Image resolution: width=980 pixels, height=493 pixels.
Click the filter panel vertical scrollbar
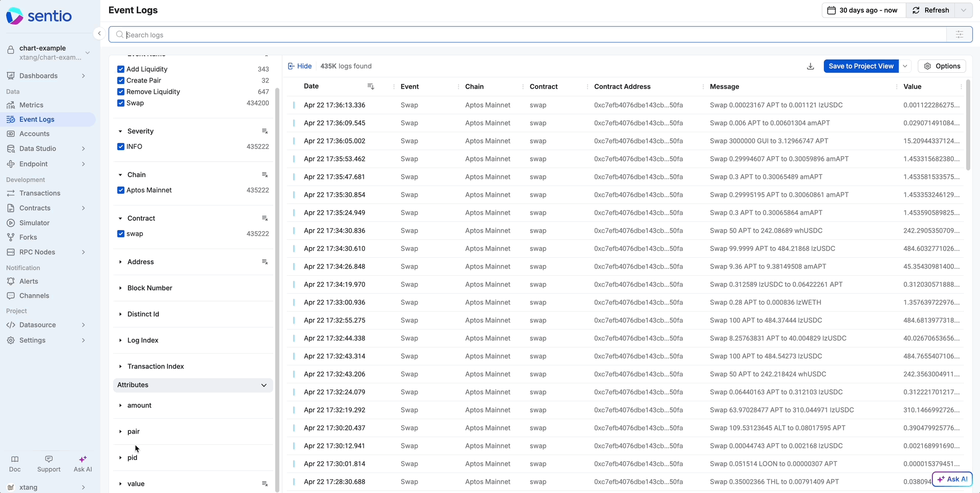(277, 287)
